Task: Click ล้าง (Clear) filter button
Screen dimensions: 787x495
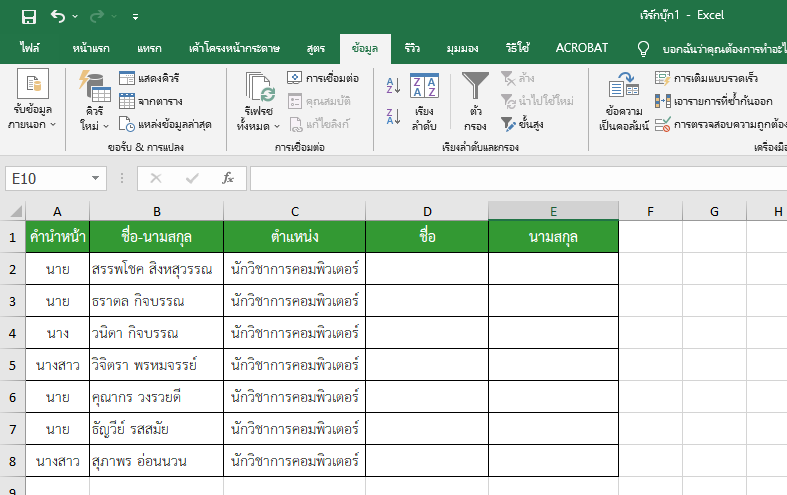Action: pyautogui.click(x=517, y=78)
